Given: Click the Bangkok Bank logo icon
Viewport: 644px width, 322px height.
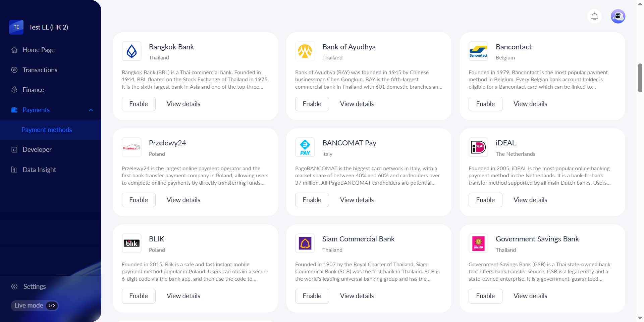Looking at the screenshot, I should tap(131, 51).
